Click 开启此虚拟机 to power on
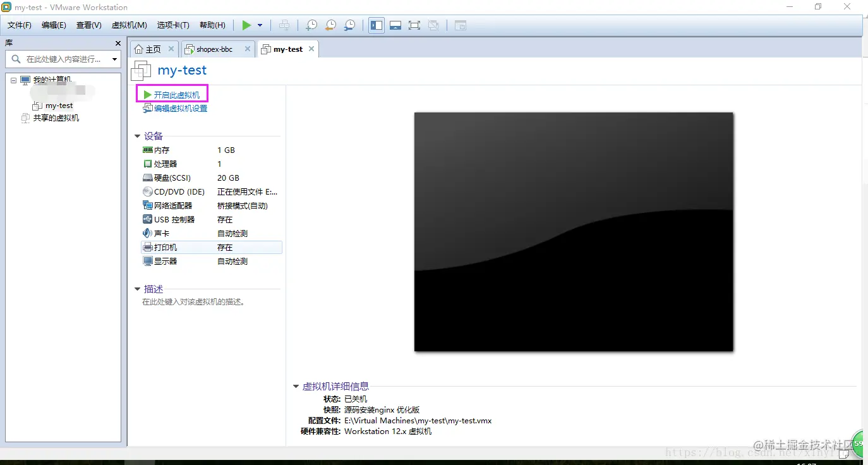 (x=175, y=93)
